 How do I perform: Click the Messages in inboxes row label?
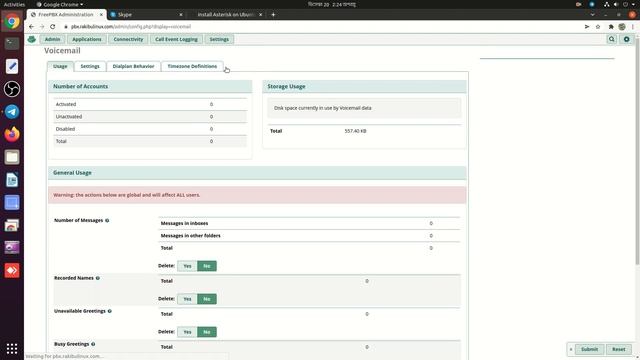tap(184, 223)
